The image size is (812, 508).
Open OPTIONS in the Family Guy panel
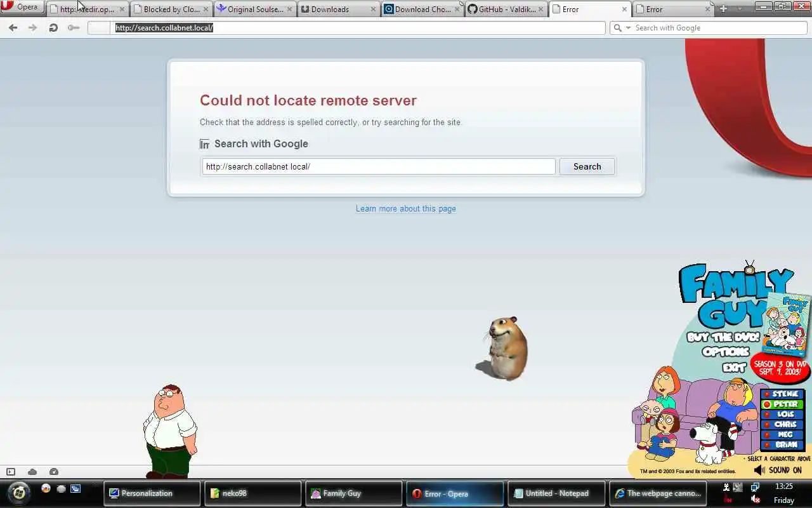click(x=726, y=352)
